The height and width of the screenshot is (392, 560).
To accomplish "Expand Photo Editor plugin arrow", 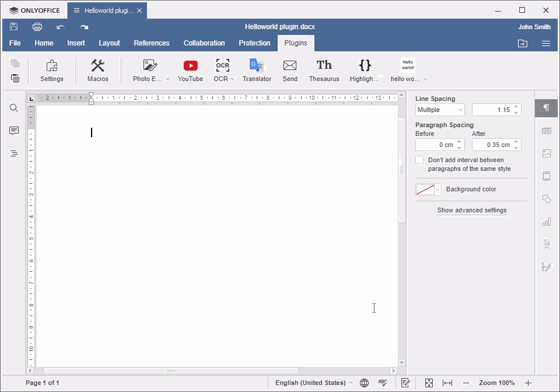I will point(167,79).
